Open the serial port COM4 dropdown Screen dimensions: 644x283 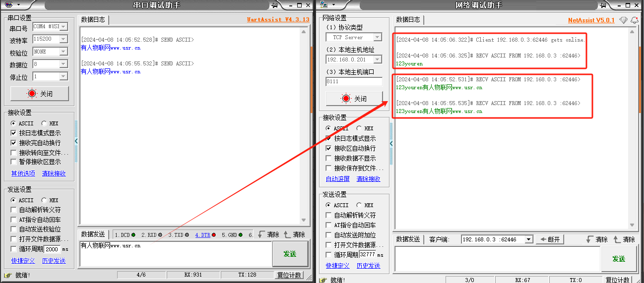[64, 27]
